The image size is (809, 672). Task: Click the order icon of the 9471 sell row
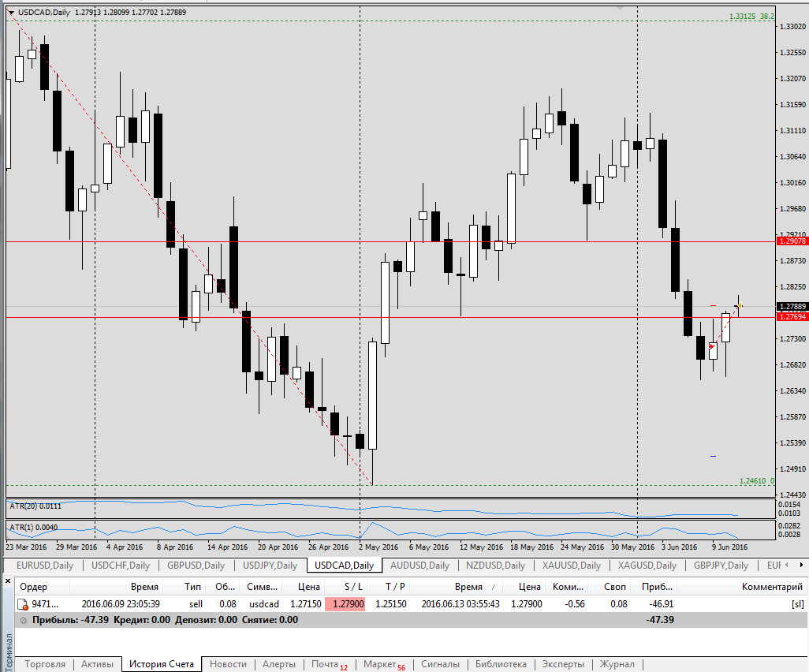click(x=23, y=604)
